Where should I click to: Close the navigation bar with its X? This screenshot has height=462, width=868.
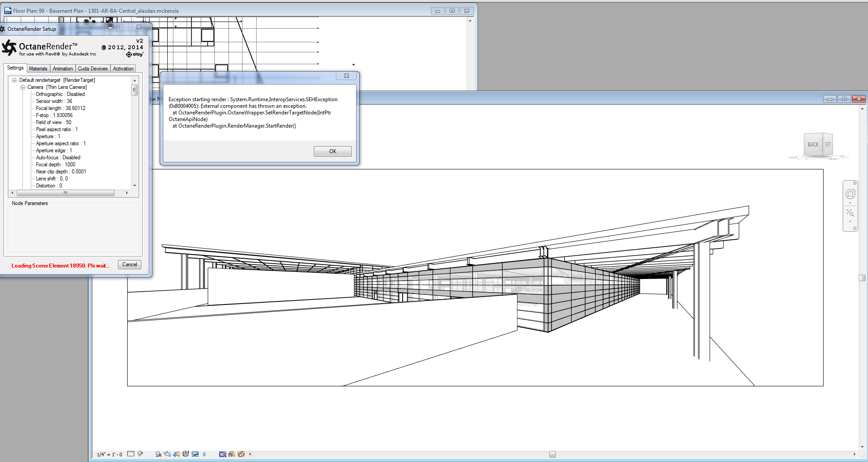tap(855, 183)
